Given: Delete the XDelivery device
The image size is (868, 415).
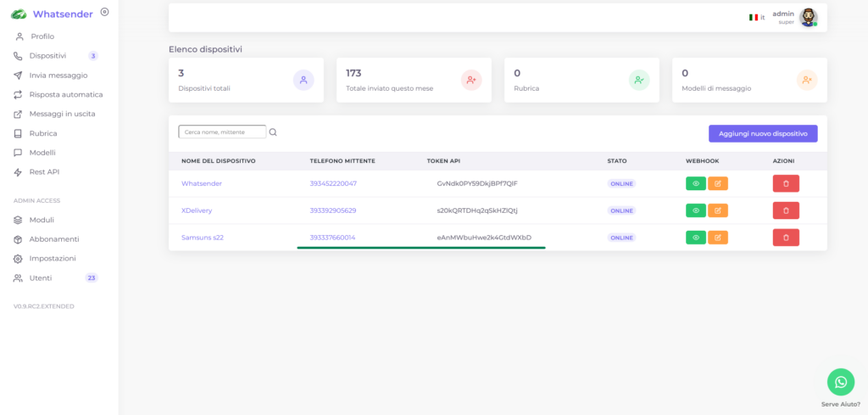Looking at the screenshot, I should pyautogui.click(x=786, y=210).
